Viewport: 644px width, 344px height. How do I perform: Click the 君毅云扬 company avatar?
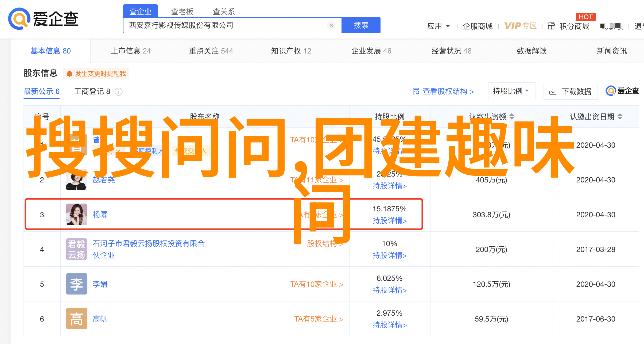pyautogui.click(x=77, y=249)
